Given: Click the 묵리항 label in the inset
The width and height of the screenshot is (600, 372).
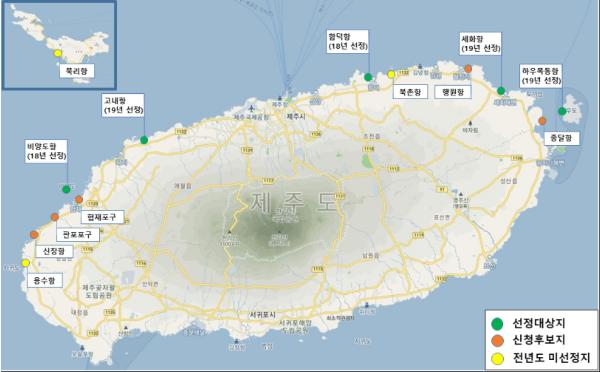Looking at the screenshot, I should [77, 71].
